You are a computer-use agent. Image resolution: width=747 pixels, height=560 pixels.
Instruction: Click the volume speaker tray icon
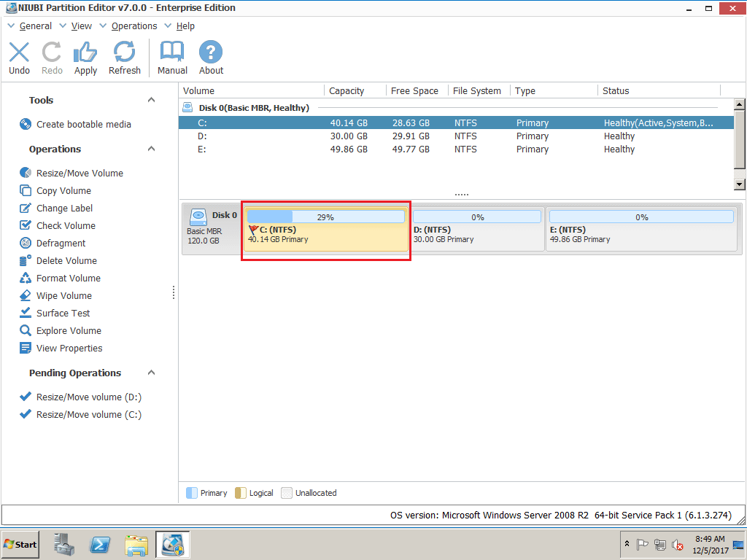click(677, 544)
